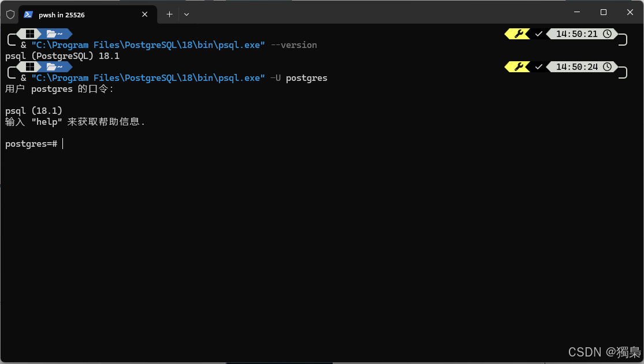The width and height of the screenshot is (644, 364).
Task: Click the clock icon beside timestamp 14:50:21
Action: 607,34
